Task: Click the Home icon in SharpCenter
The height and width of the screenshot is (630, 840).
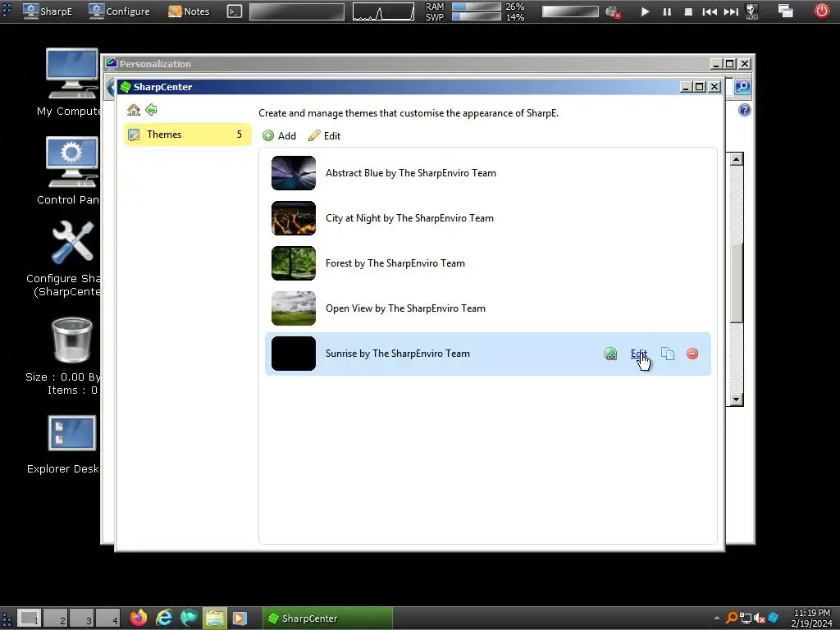Action: coord(134,110)
